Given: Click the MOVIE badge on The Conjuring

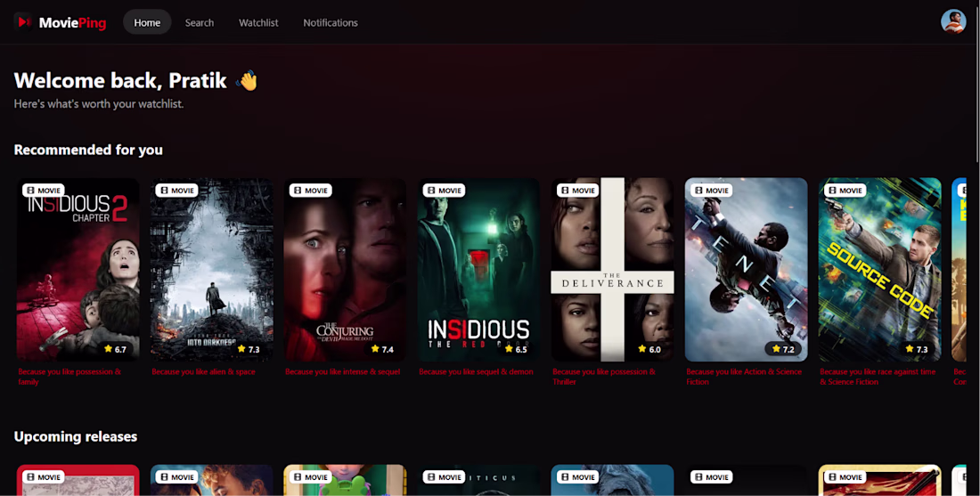Looking at the screenshot, I should (311, 191).
